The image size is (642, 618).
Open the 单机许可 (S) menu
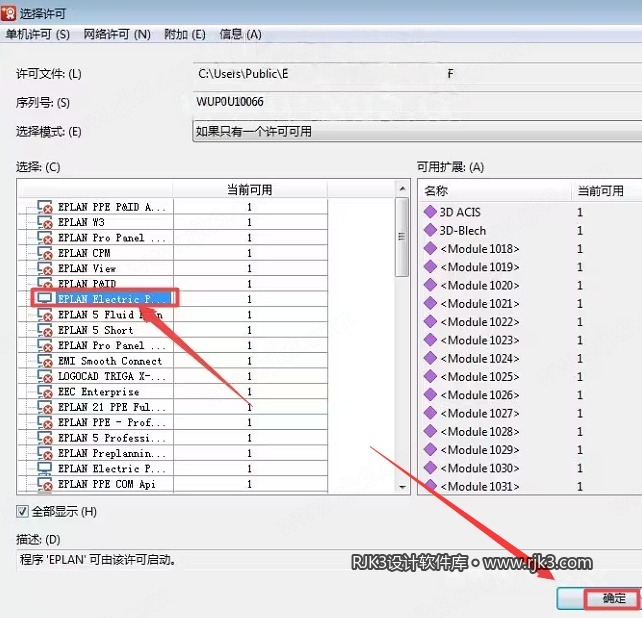tap(38, 34)
